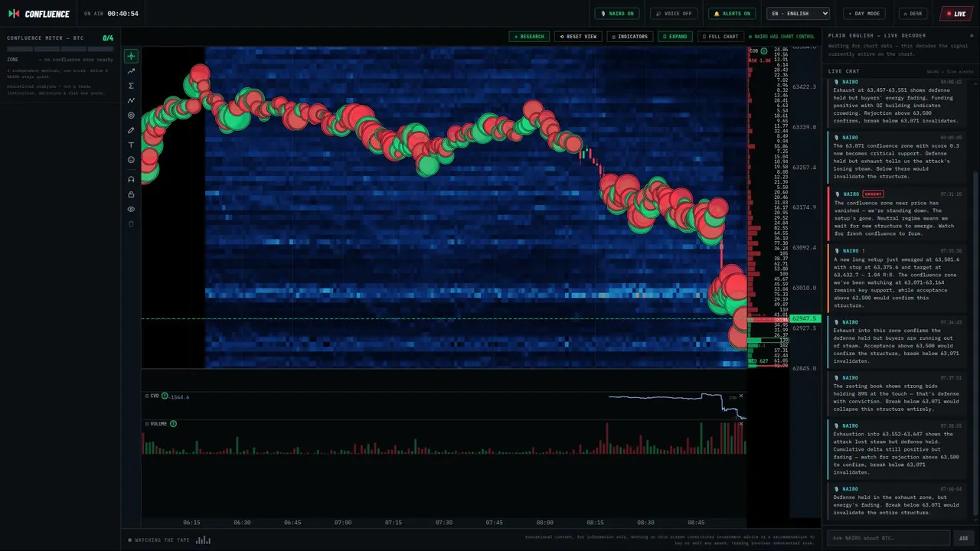Click the RESEARCH button
The height and width of the screenshot is (551, 980).
(529, 37)
